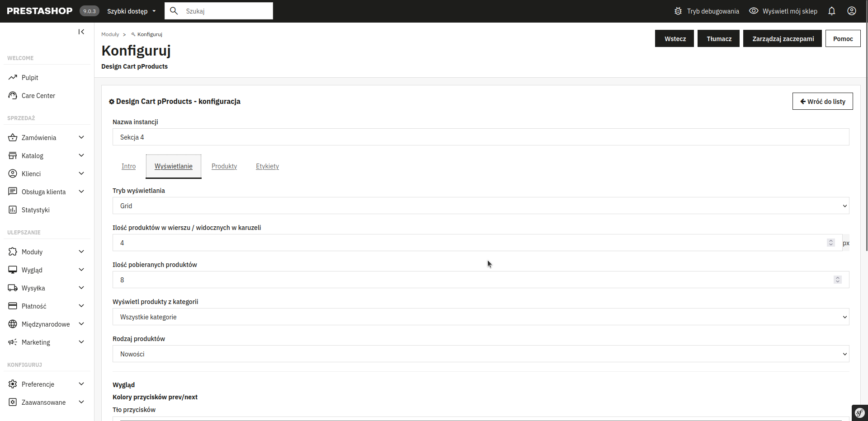The height and width of the screenshot is (421, 868).
Task: Click the Pulpit dashboard trend icon
Action: click(x=13, y=77)
